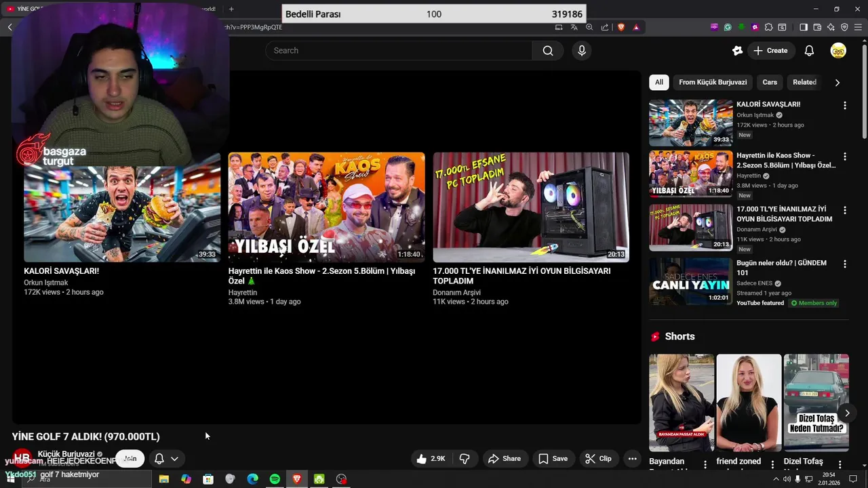Image resolution: width=868 pixels, height=488 pixels.
Task: Open end-screen Donanım Arşivi channel name
Action: pos(456,293)
